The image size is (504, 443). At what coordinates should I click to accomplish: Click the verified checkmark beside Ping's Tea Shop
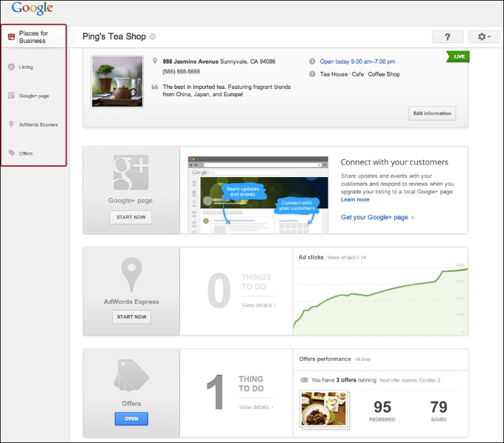click(x=153, y=36)
